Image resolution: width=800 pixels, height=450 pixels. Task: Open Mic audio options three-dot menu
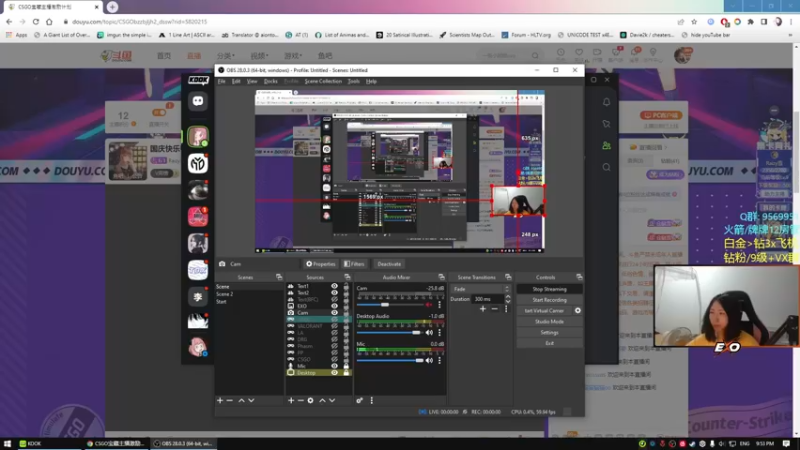coord(439,360)
